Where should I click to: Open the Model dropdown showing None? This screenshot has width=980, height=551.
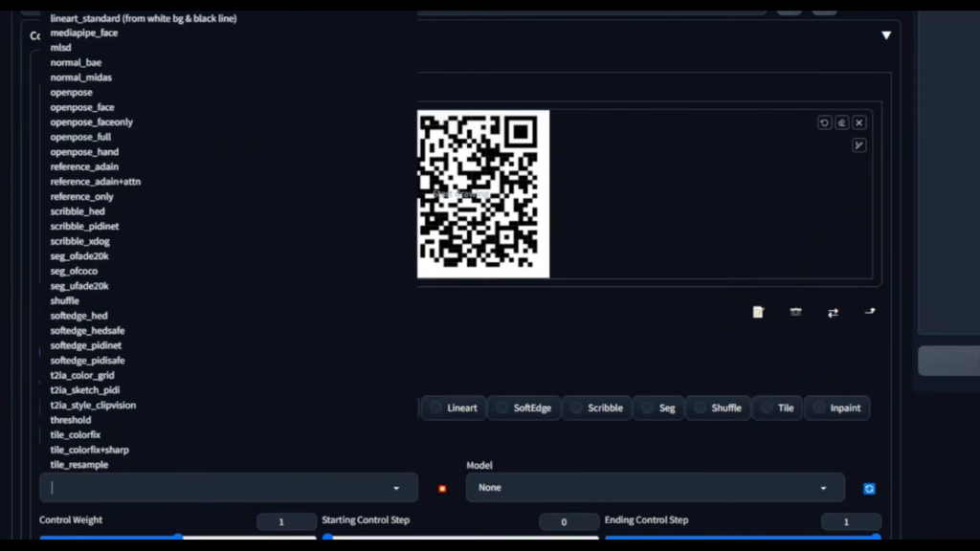655,487
